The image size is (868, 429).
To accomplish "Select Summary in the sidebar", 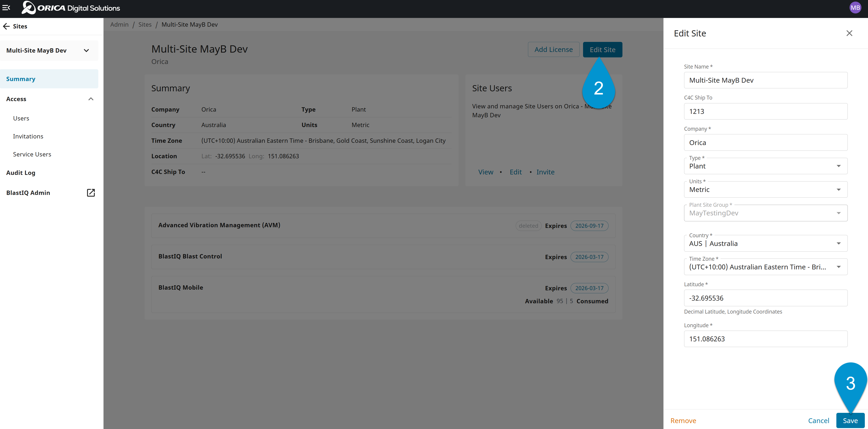I will click(x=49, y=79).
